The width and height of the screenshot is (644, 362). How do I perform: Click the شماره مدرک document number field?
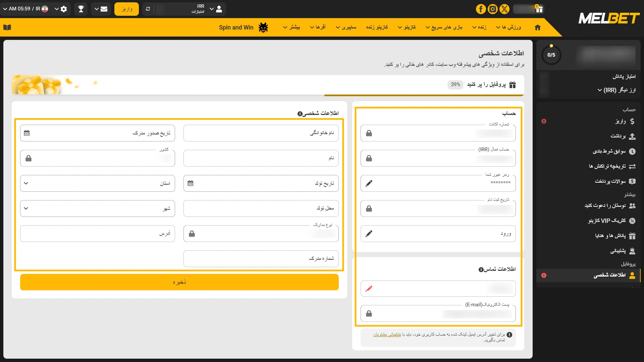point(261,259)
